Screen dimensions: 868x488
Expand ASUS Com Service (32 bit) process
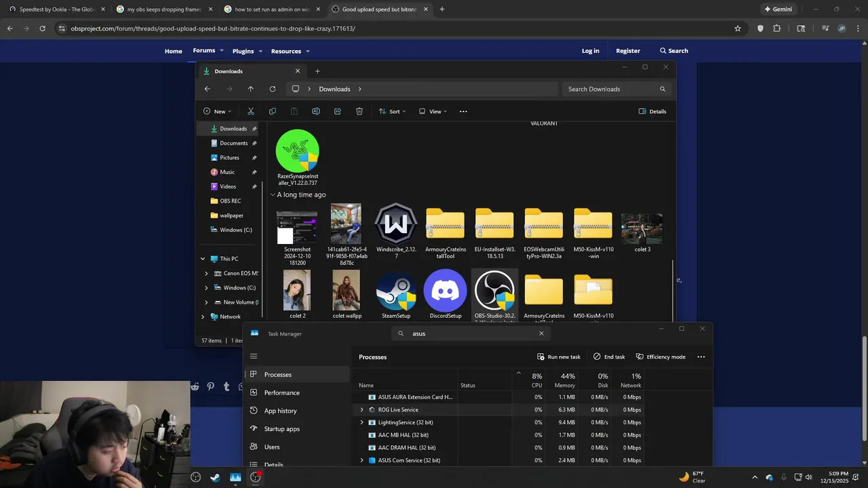tap(361, 460)
